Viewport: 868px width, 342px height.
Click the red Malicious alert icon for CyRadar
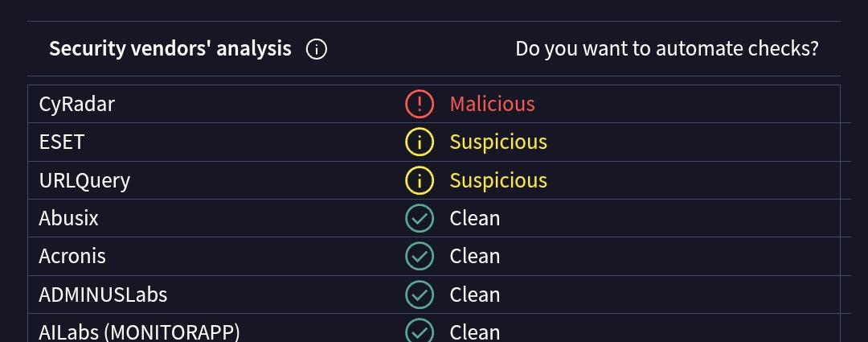coord(419,104)
